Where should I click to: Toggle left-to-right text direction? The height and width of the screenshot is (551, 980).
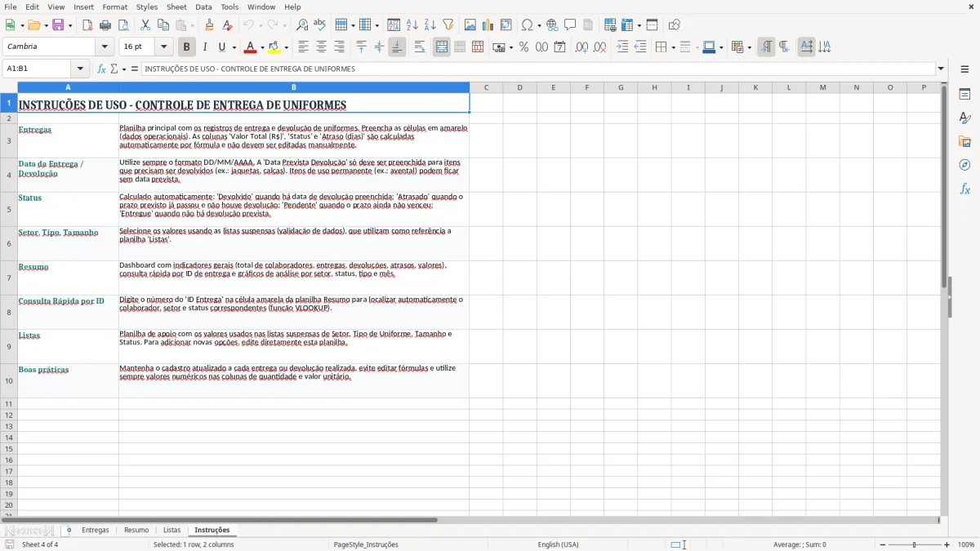tap(766, 47)
